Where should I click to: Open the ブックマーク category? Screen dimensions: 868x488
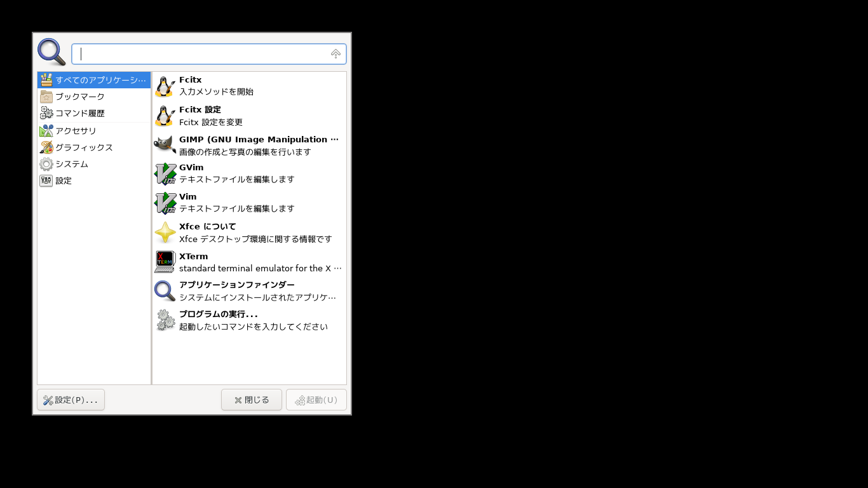pos(94,97)
